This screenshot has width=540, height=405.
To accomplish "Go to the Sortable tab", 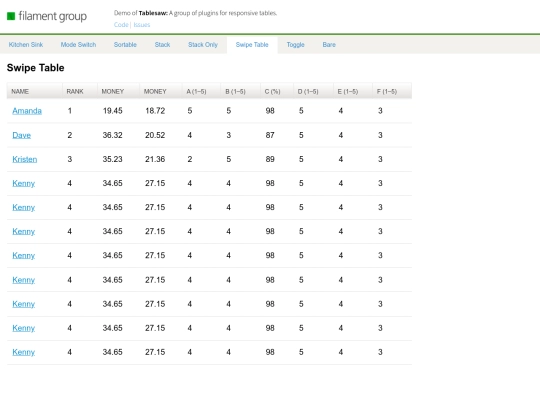I will [x=125, y=45].
